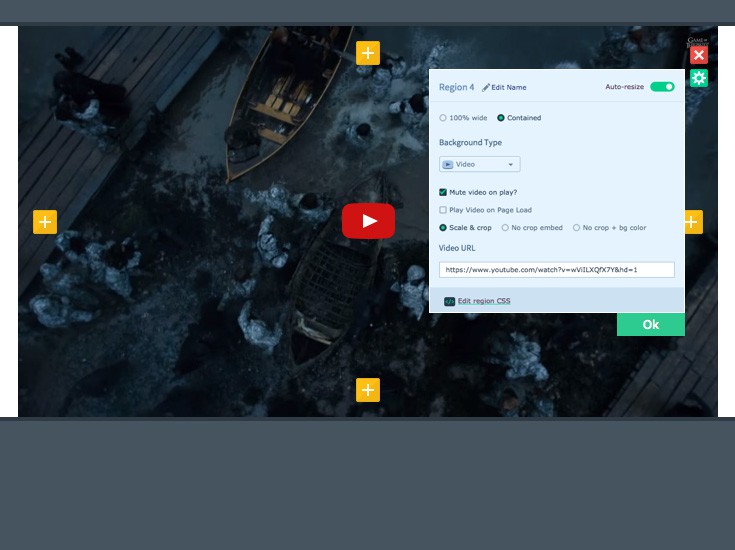
Task: Choose No crop + bg color option
Action: click(576, 227)
